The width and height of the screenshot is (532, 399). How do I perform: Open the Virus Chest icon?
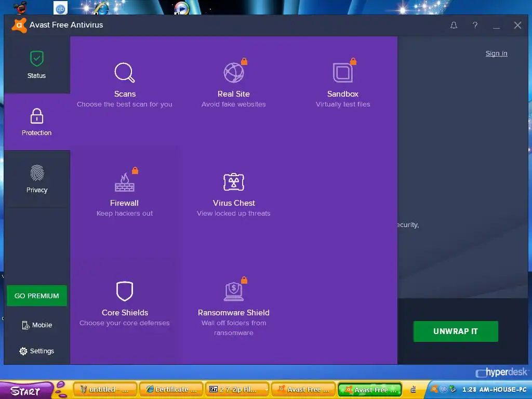click(233, 182)
